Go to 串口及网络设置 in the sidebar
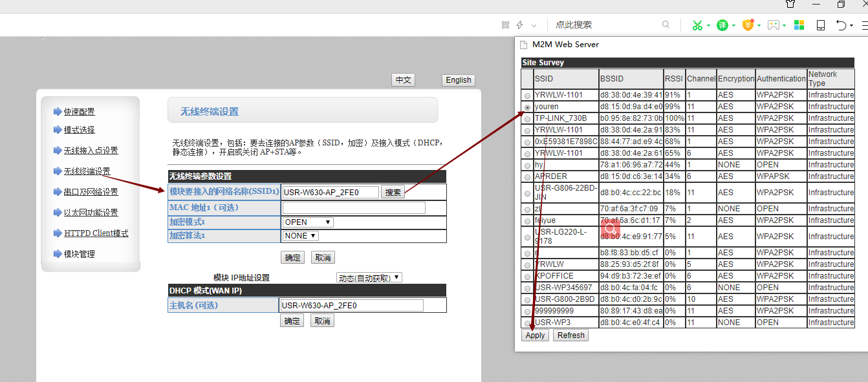The width and height of the screenshot is (868, 382). tap(91, 192)
